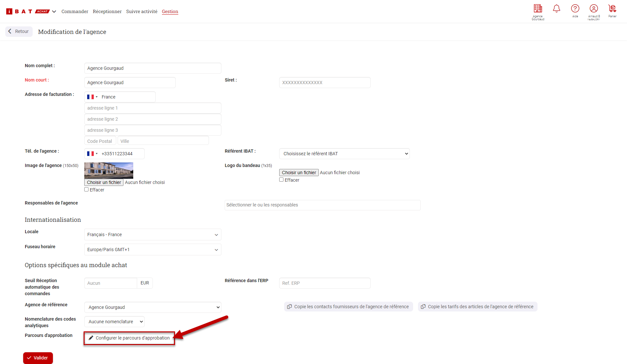Image resolution: width=627 pixels, height=364 pixels.
Task: Open the Panier cart icon
Action: [612, 8]
